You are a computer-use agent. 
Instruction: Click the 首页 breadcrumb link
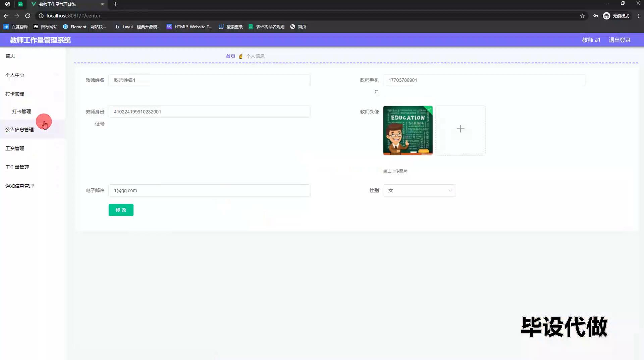pyautogui.click(x=230, y=56)
